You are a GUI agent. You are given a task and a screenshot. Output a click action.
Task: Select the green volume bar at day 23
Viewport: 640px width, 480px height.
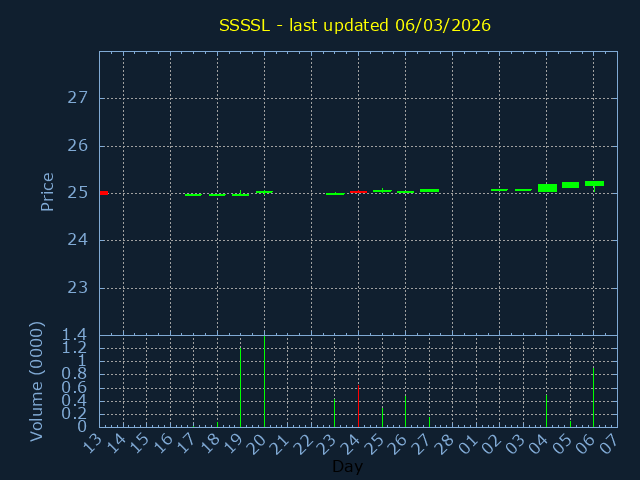[334, 413]
